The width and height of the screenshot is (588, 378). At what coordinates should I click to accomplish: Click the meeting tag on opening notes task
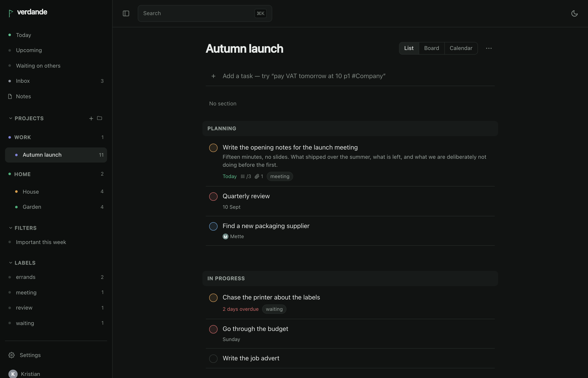[x=280, y=176]
